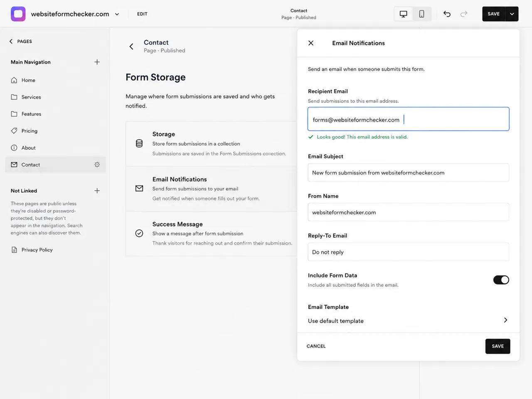Undo the last change
The width and height of the screenshot is (532, 399).
[447, 14]
